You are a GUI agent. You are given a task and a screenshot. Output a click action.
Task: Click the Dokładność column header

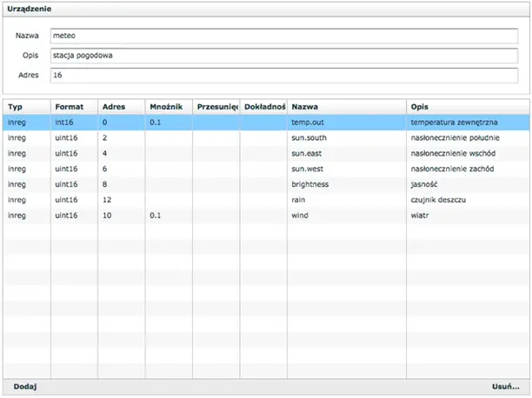click(263, 107)
